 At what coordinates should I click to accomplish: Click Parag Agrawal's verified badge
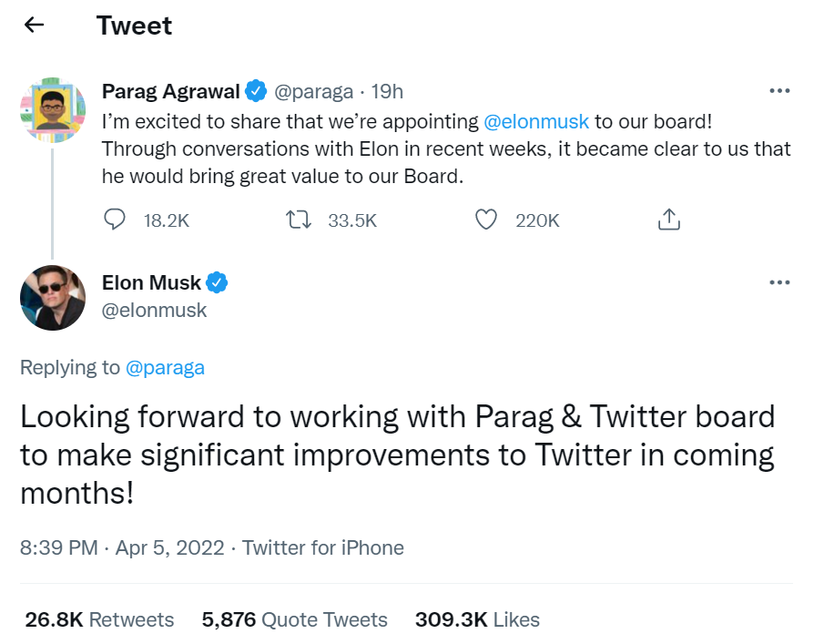click(256, 91)
